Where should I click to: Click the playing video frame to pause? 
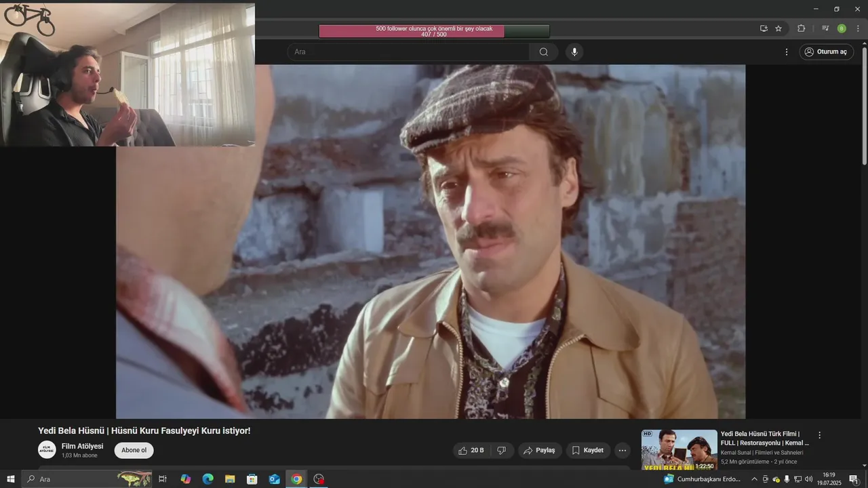click(431, 241)
